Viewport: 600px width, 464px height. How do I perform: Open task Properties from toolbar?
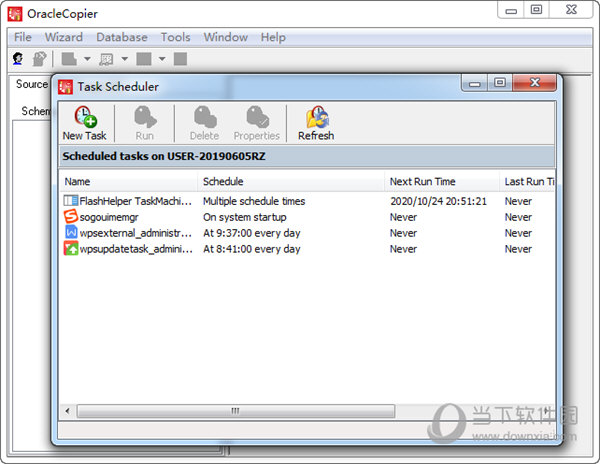point(257,123)
